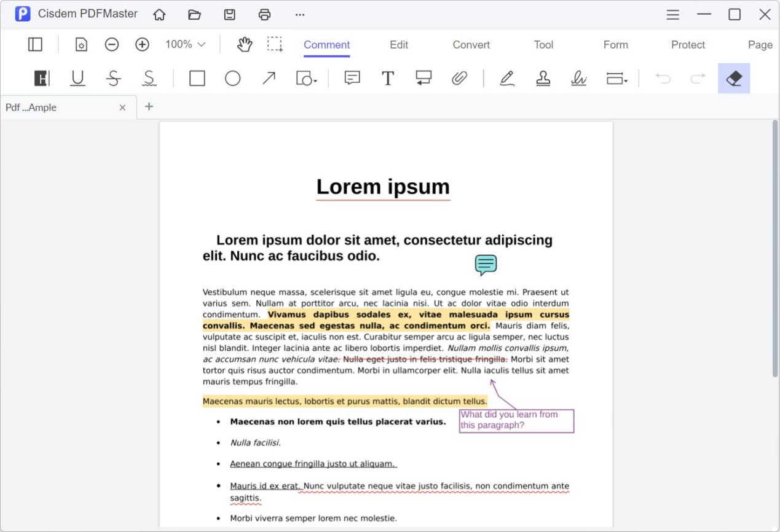The width and height of the screenshot is (780, 532).
Task: Open the more options ellipsis menu
Action: point(299,14)
